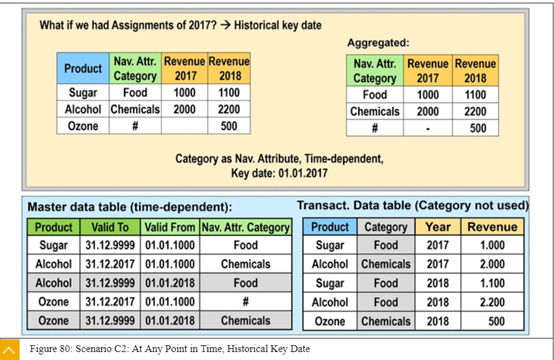Select the "Aggregated:" label

pyautogui.click(x=378, y=43)
